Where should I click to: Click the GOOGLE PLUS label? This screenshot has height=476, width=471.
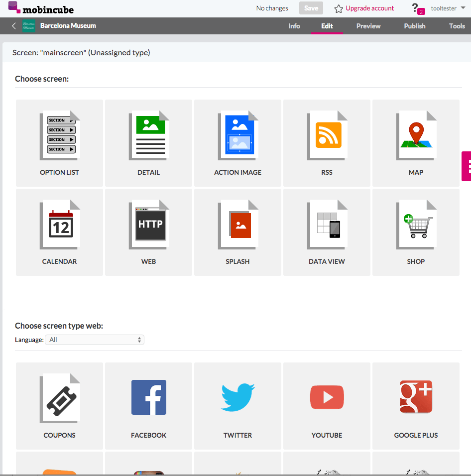pos(416,435)
